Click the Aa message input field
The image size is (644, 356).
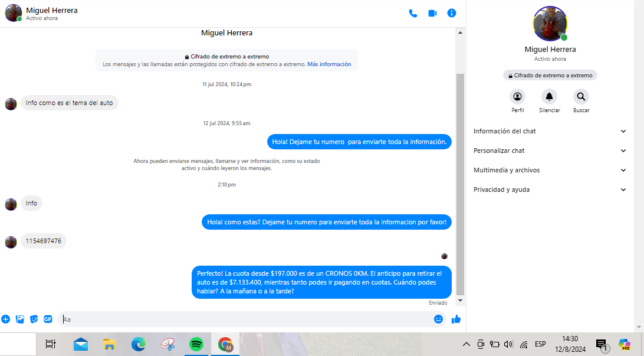click(x=248, y=319)
